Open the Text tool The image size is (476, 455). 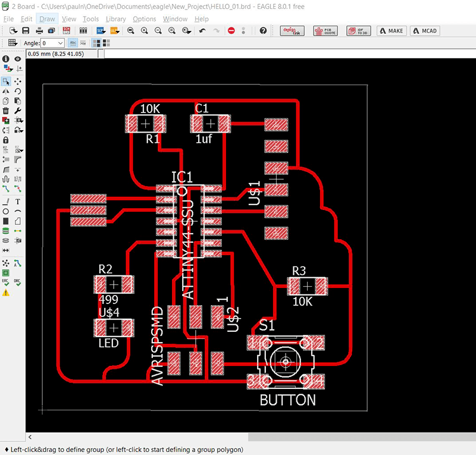tap(17, 203)
